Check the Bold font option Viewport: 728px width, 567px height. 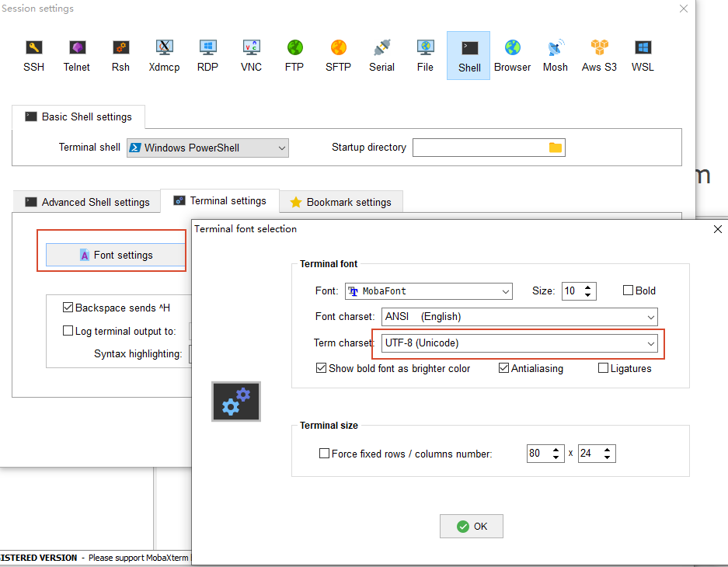tap(628, 290)
